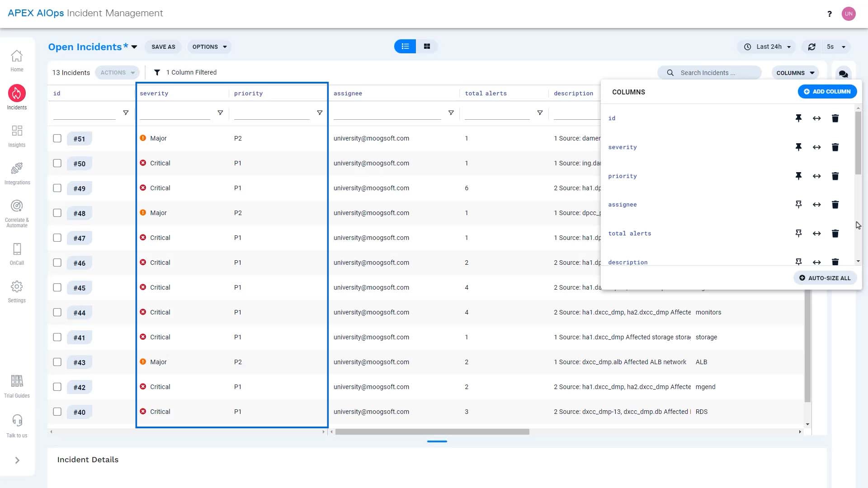Click the table horizontal scrollbar thumb
868x488 pixels.
pos(432,432)
